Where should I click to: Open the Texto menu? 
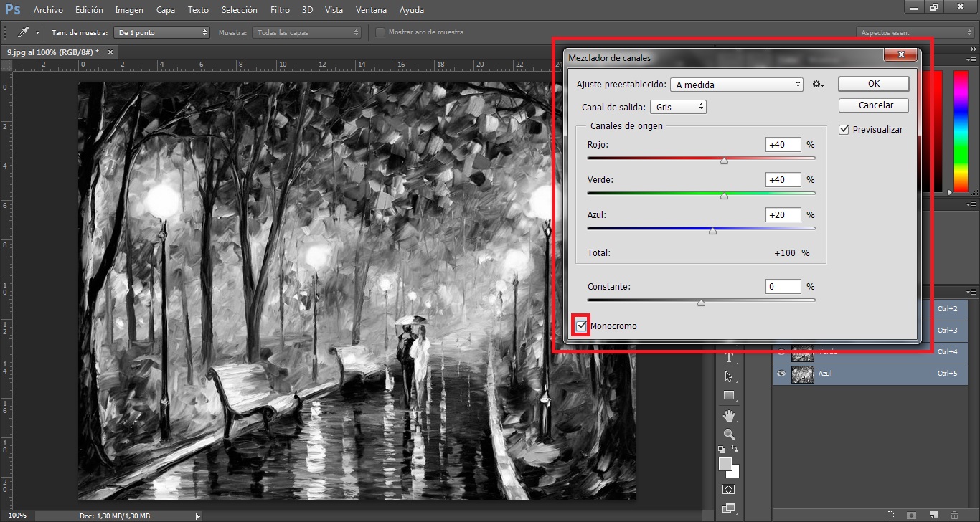tap(198, 10)
